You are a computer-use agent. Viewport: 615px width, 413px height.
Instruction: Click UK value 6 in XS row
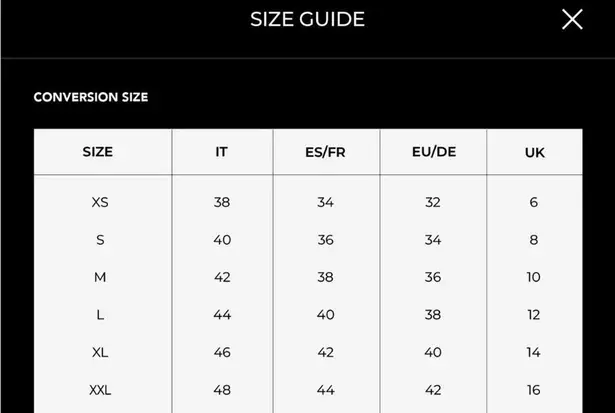click(x=534, y=202)
